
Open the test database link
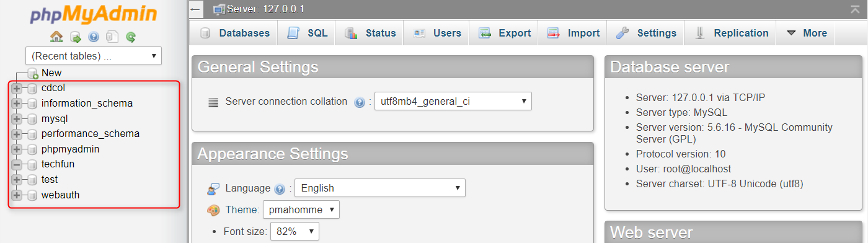(50, 180)
